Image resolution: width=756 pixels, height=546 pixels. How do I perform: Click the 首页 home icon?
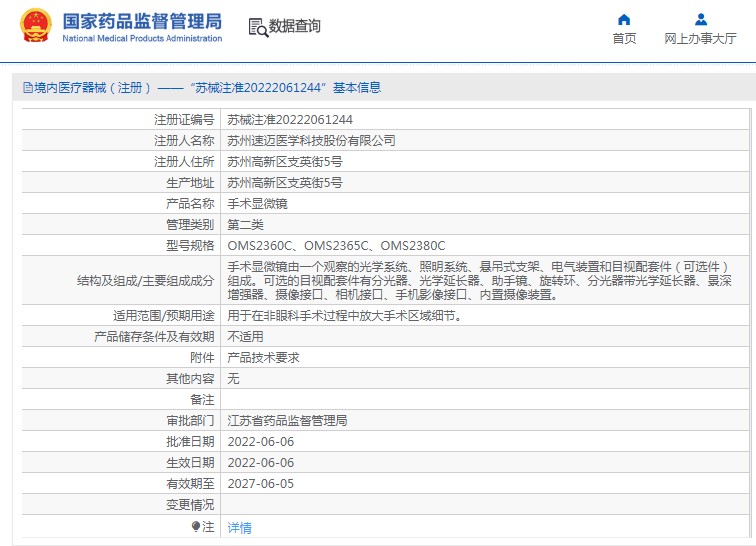coord(624,19)
